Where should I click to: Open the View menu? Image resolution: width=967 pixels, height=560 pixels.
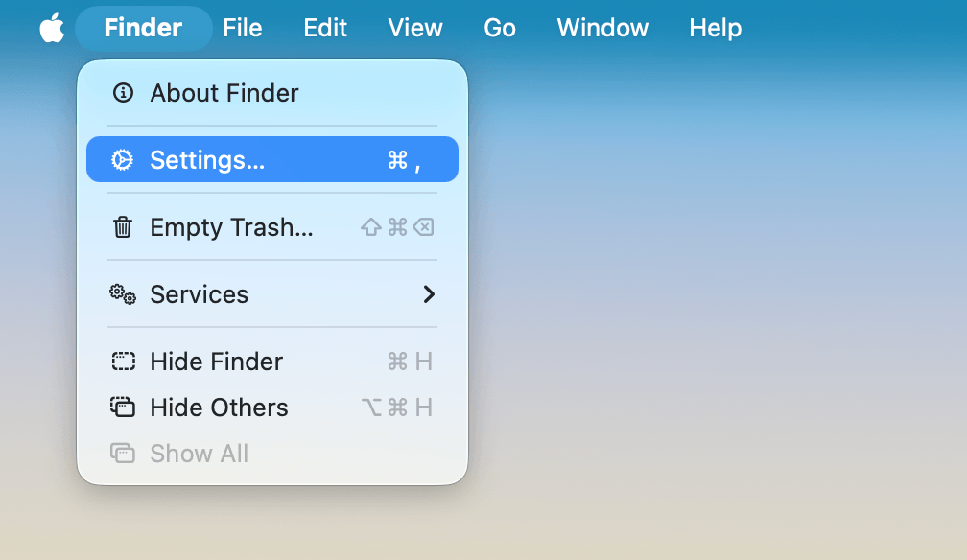click(x=415, y=28)
